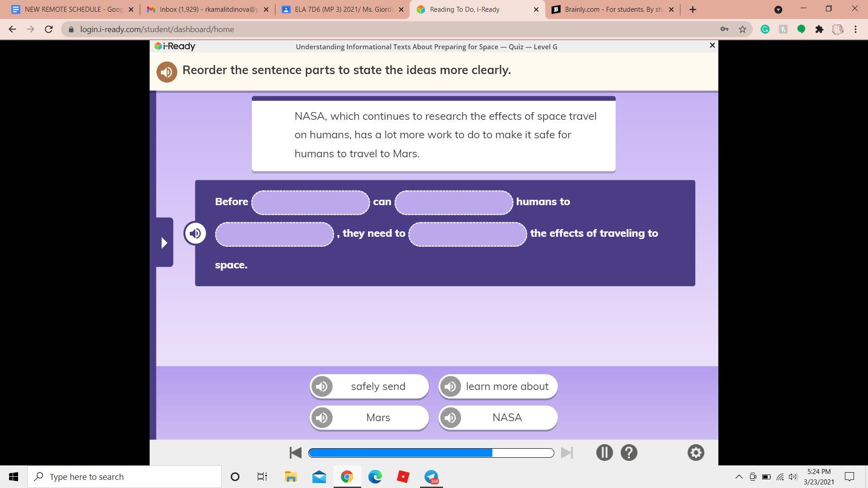This screenshot has height=488, width=868.
Task: Expand the left side panel arrow
Action: pyautogui.click(x=165, y=243)
